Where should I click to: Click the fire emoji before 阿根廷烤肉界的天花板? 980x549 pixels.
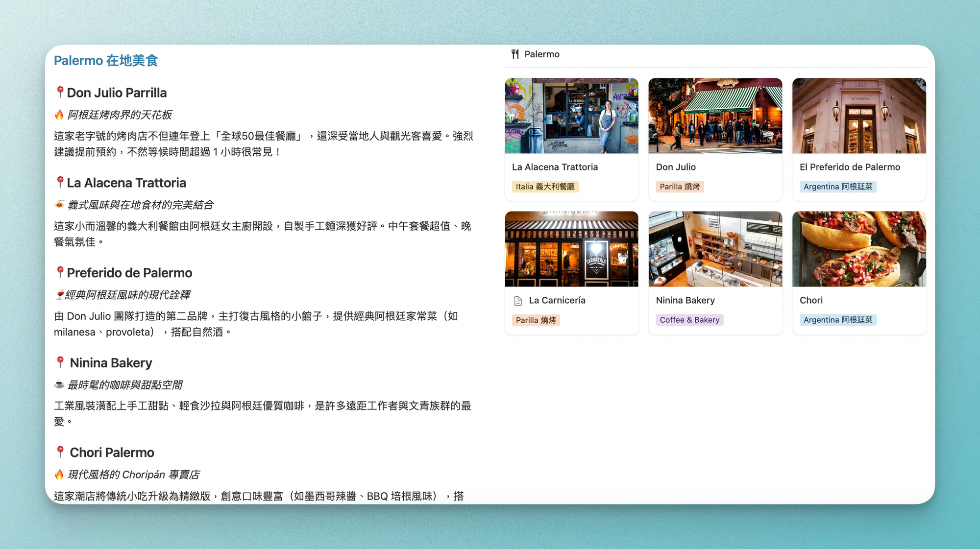(x=59, y=115)
